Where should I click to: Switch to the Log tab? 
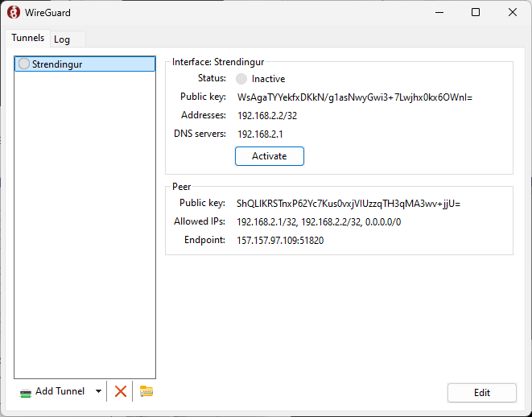pos(62,39)
